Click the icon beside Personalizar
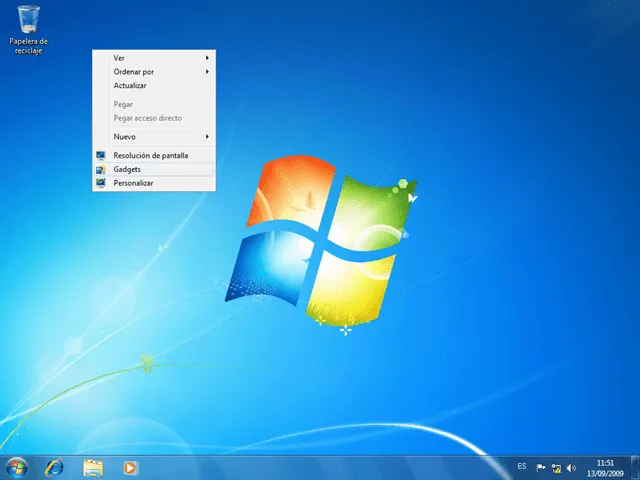The width and height of the screenshot is (640, 480). click(101, 183)
